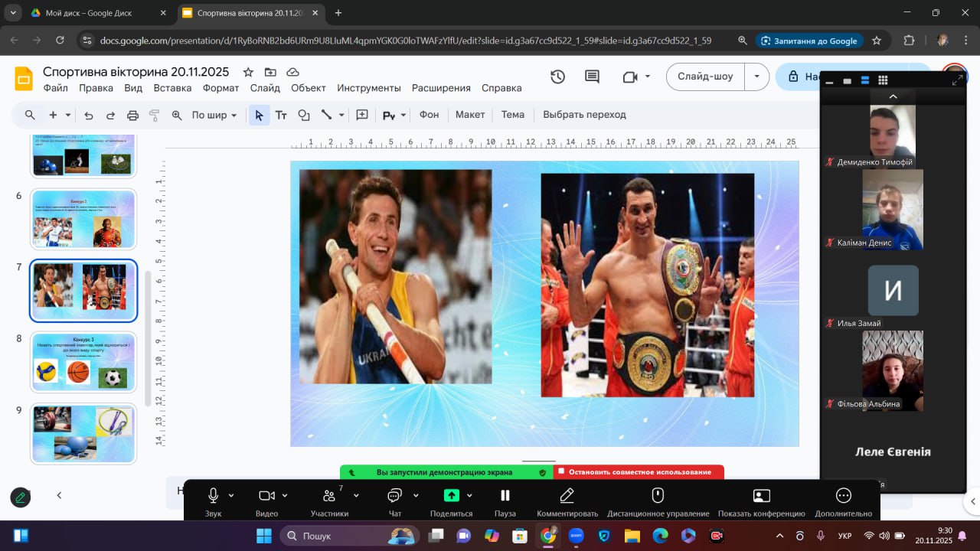Click the print icon in toolbar

[x=132, y=115]
